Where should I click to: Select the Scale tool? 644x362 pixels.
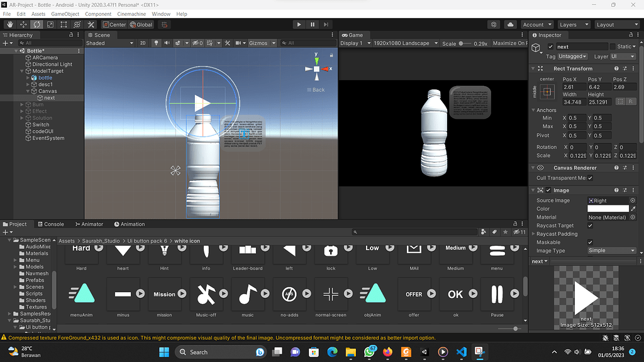pyautogui.click(x=50, y=24)
